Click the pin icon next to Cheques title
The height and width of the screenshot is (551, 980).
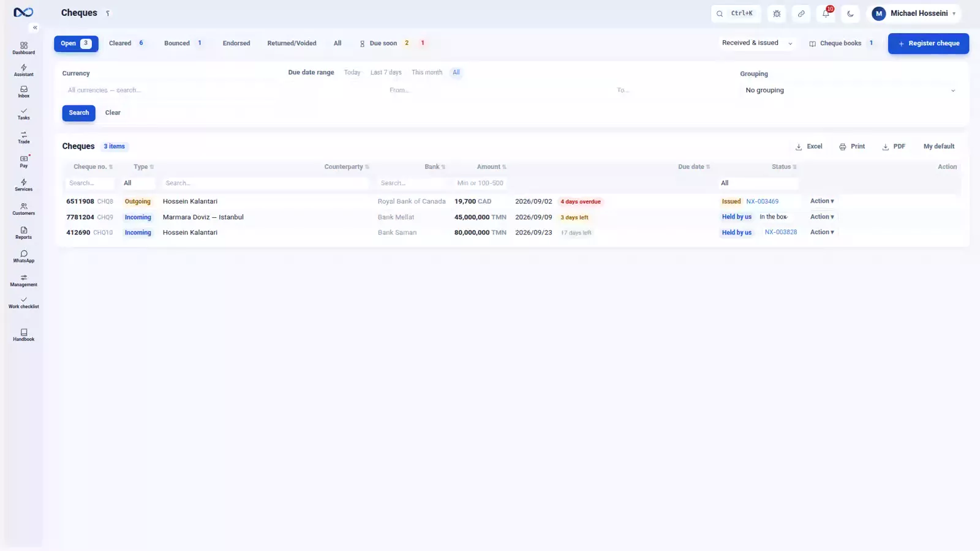(108, 13)
